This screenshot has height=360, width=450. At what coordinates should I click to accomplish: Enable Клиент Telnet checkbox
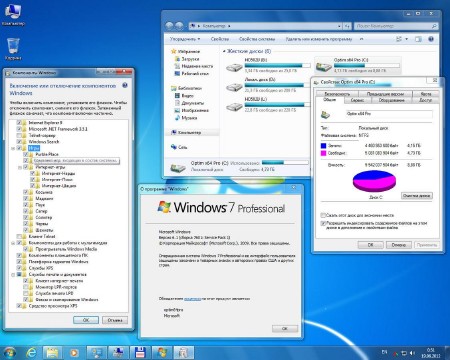19,236
